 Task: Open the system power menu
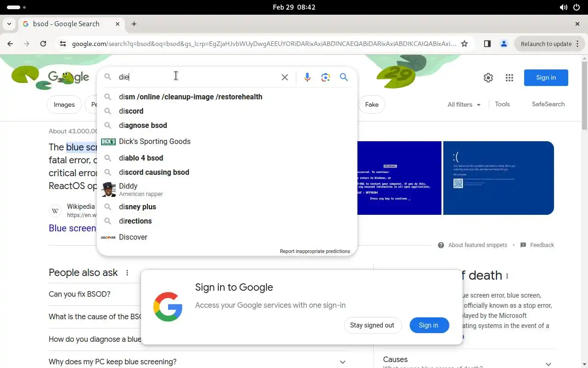(x=577, y=7)
